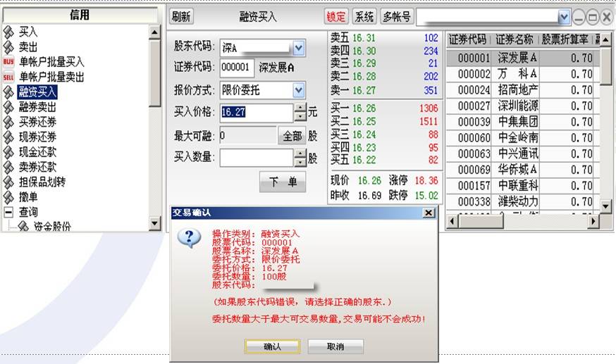Click securities list vertical scrollbar down arrow
Screen dimensions: 616x364
click(x=605, y=206)
